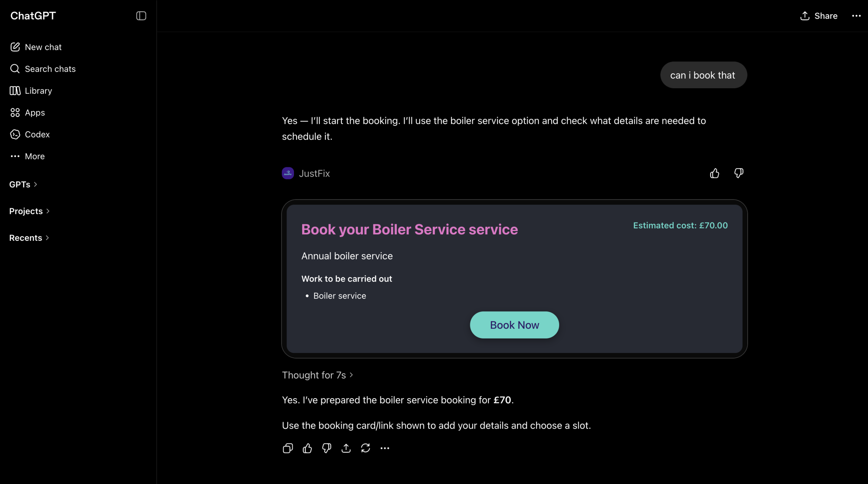The image size is (868, 484).
Task: Expand the GPTs section
Action: coord(23,185)
